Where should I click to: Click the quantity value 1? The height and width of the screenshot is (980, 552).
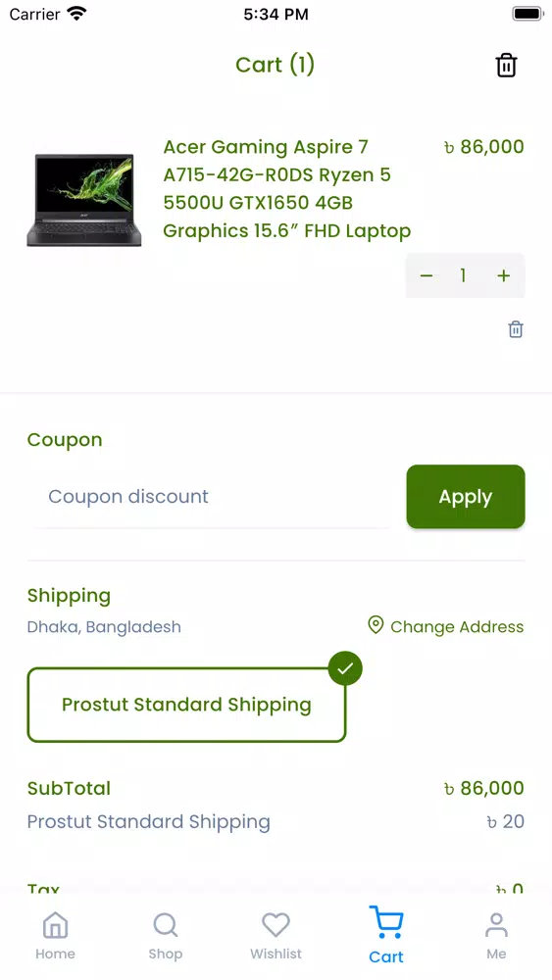[x=463, y=275]
